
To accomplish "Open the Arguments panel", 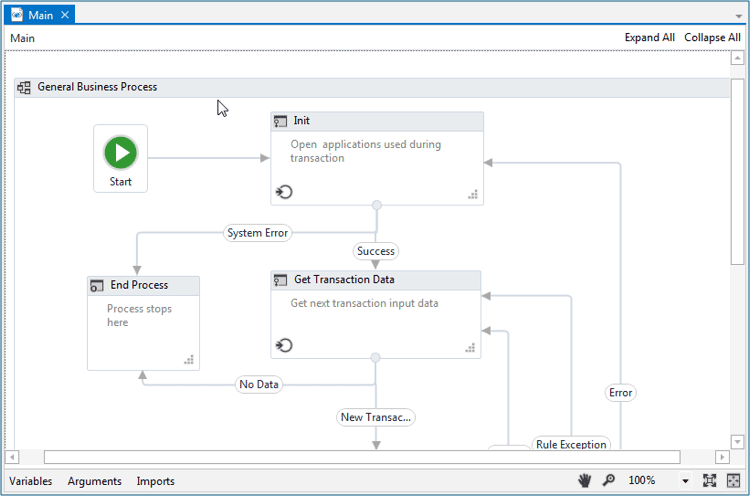I will (x=94, y=481).
